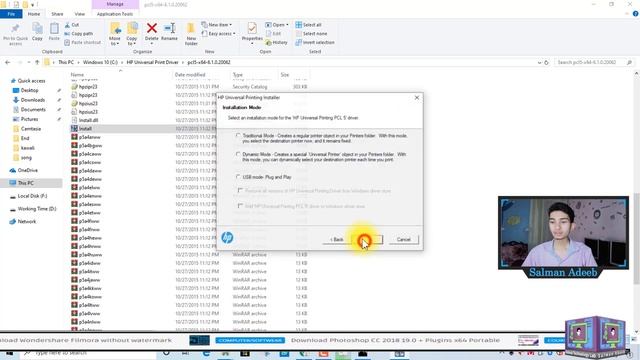The height and width of the screenshot is (360, 640).
Task: Click the Up one level arrow
Action: point(37,62)
